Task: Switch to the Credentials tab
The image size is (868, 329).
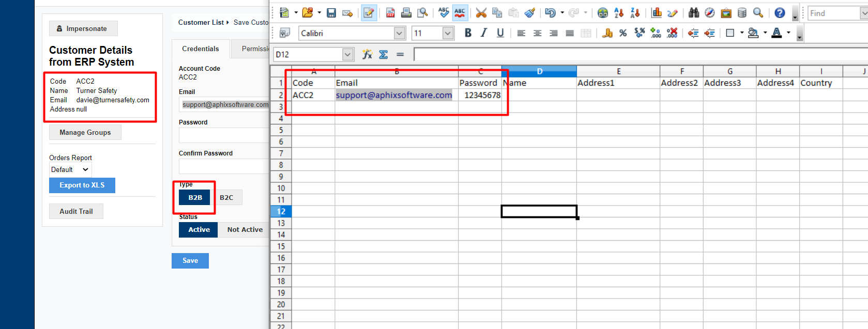Action: pos(201,49)
